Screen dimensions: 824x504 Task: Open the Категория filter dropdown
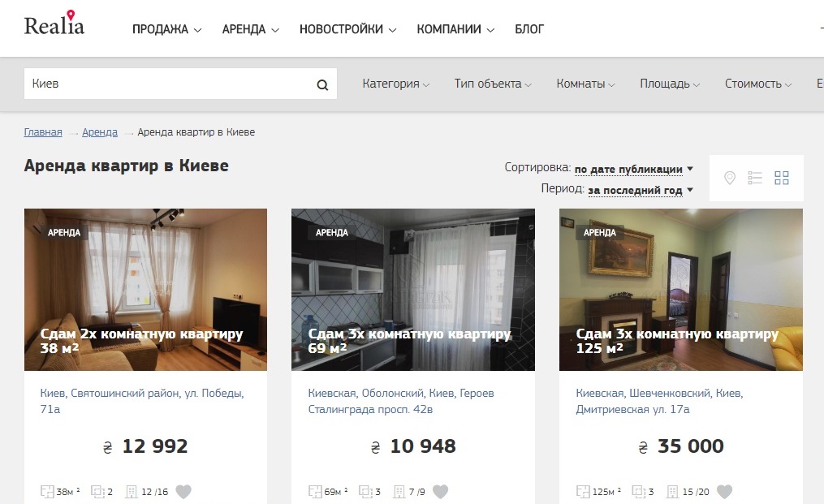tap(395, 84)
